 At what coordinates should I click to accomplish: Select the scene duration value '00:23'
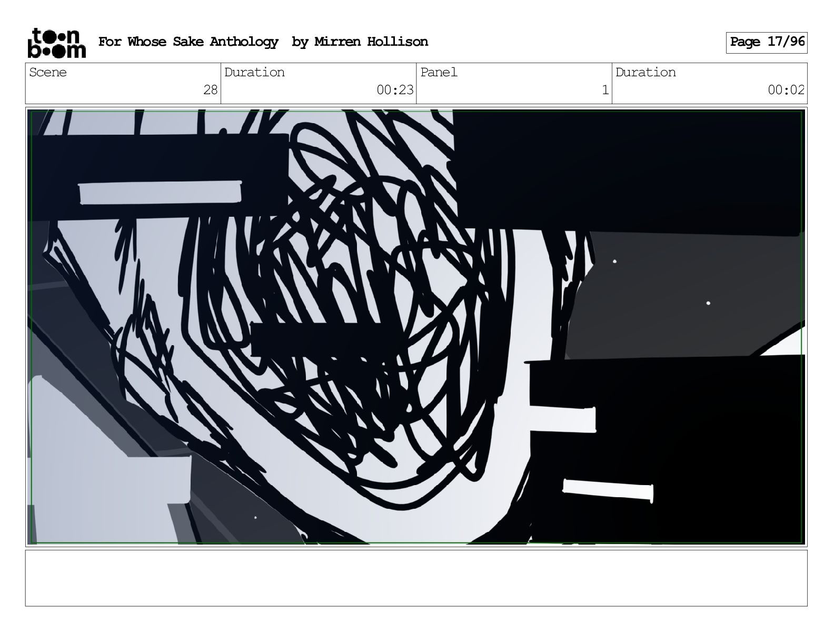point(395,90)
